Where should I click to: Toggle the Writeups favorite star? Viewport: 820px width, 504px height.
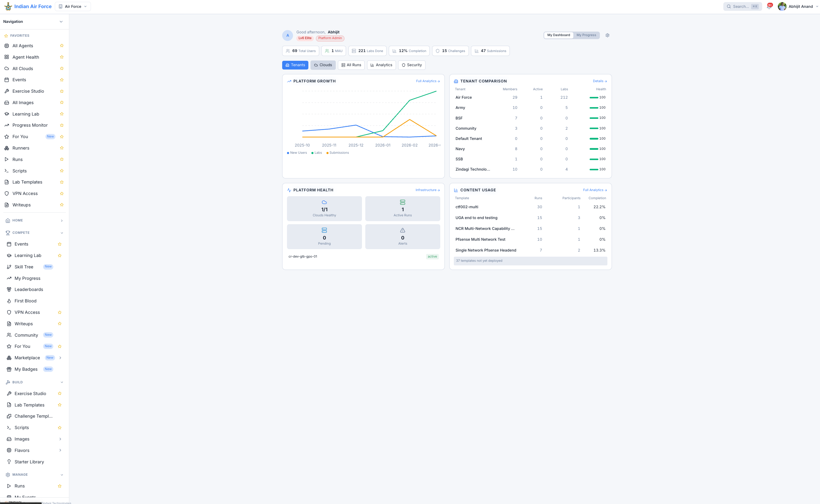pyautogui.click(x=62, y=205)
